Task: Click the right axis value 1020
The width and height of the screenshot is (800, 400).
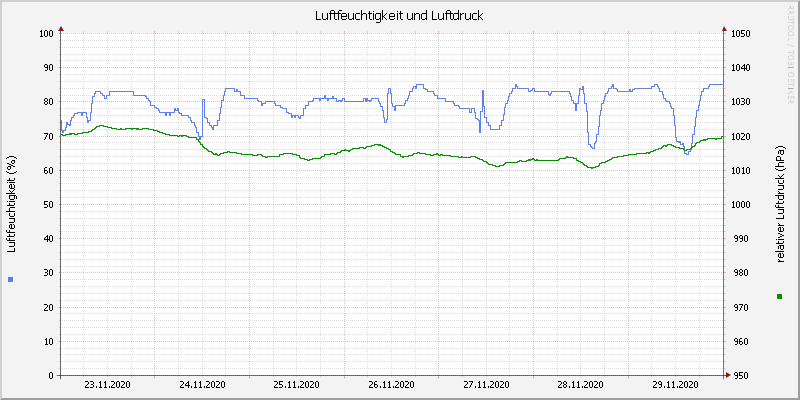Action: pos(741,136)
